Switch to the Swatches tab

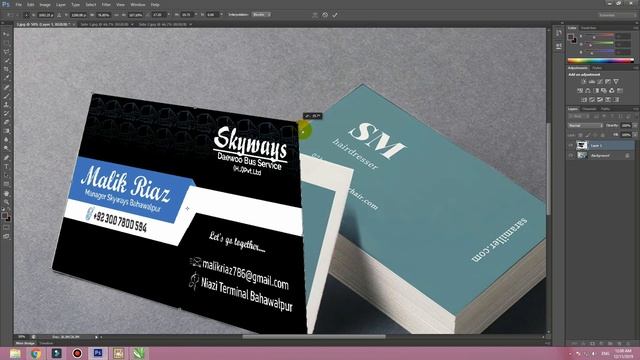(589, 28)
